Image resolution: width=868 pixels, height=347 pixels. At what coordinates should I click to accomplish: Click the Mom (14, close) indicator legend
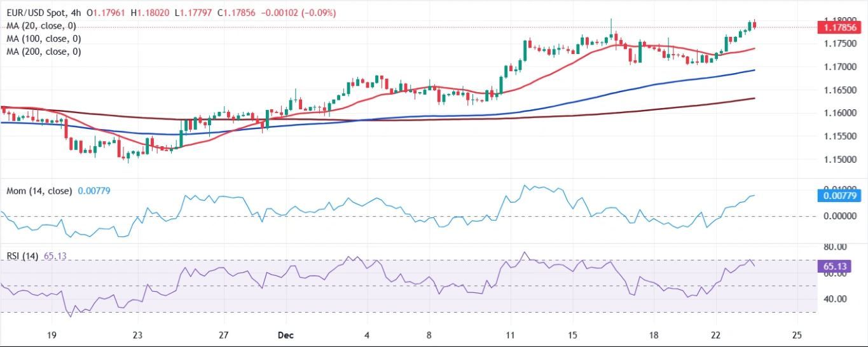[39, 190]
